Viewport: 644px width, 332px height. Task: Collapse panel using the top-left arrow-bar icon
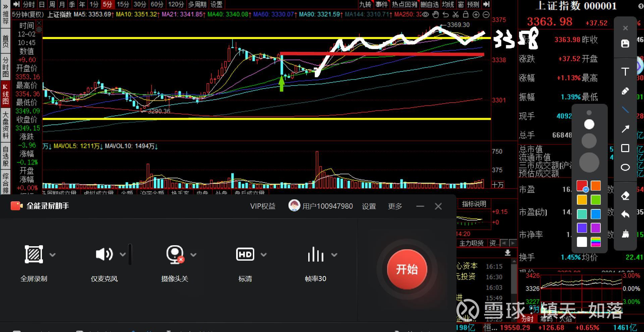click(16, 4)
